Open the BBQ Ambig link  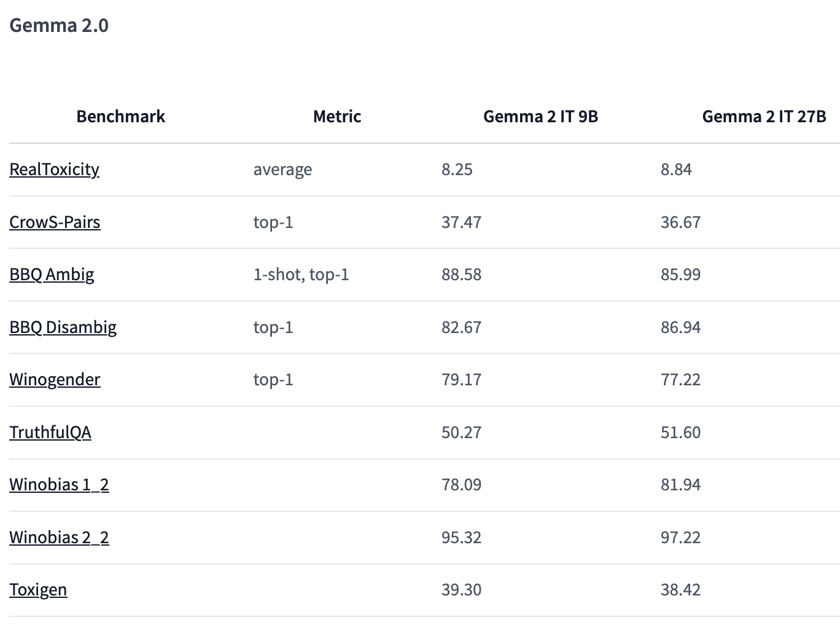pos(52,275)
